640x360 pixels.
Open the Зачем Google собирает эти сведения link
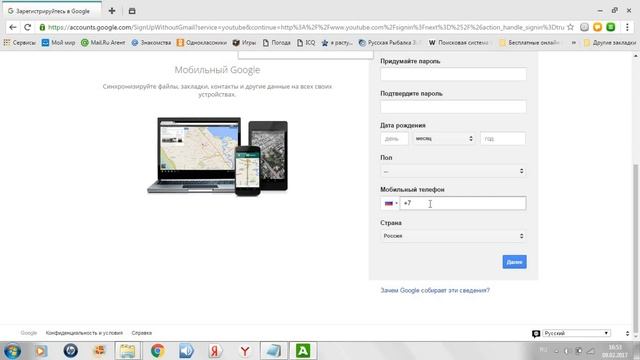click(x=435, y=291)
